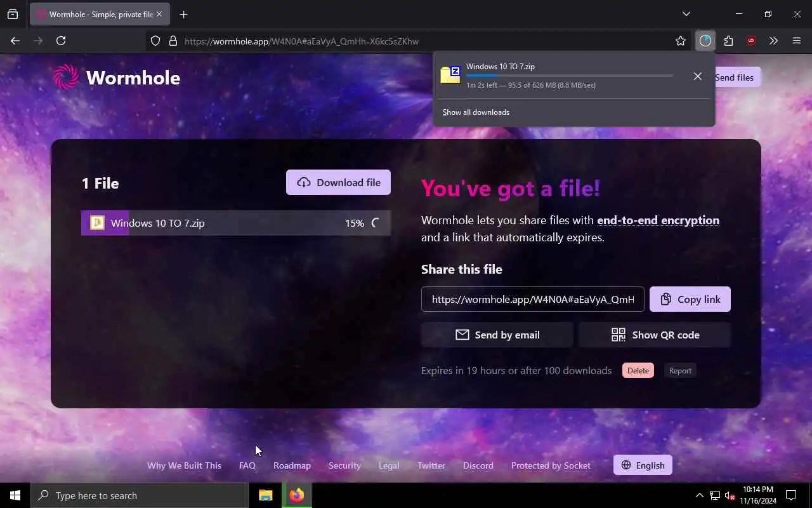Go back to the previous page

[x=15, y=41]
